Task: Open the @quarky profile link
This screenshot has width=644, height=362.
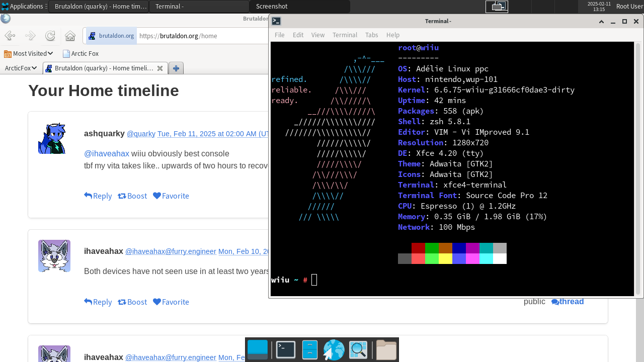Action: (141, 134)
